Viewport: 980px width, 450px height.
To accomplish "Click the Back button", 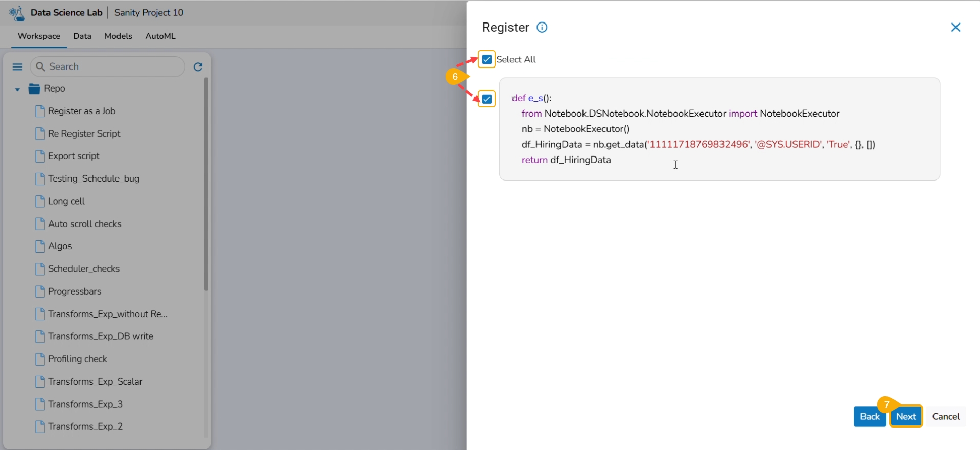I will (870, 417).
